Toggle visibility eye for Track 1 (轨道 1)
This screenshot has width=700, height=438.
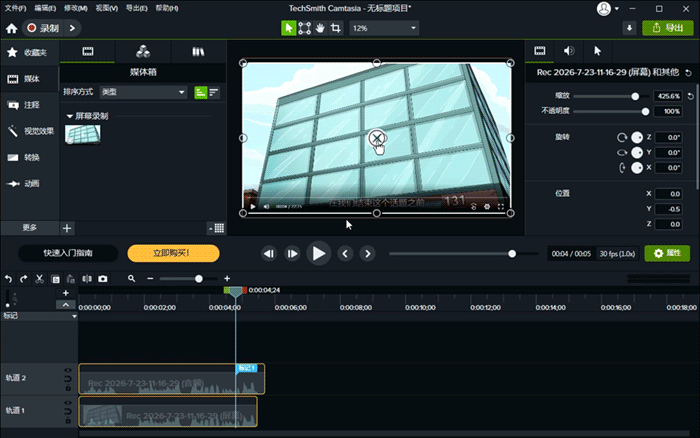[x=68, y=403]
